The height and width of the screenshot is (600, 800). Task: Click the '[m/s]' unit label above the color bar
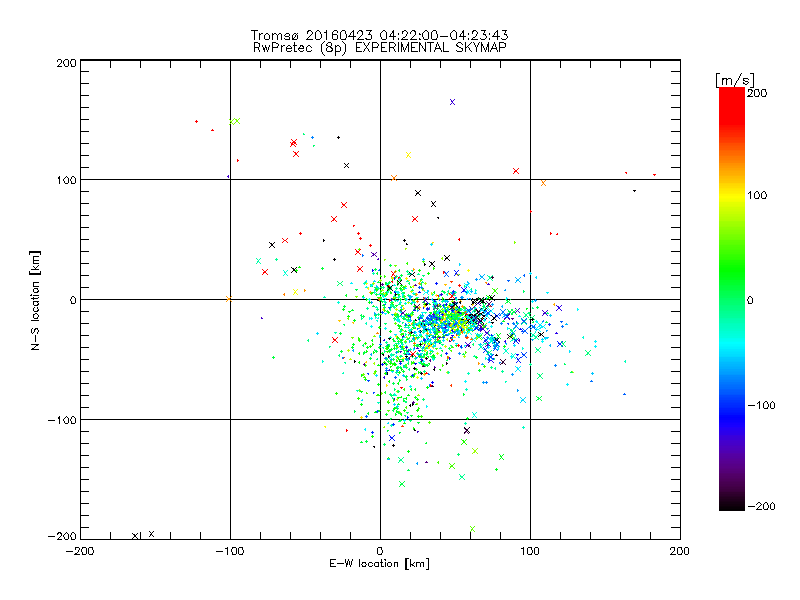tap(735, 80)
